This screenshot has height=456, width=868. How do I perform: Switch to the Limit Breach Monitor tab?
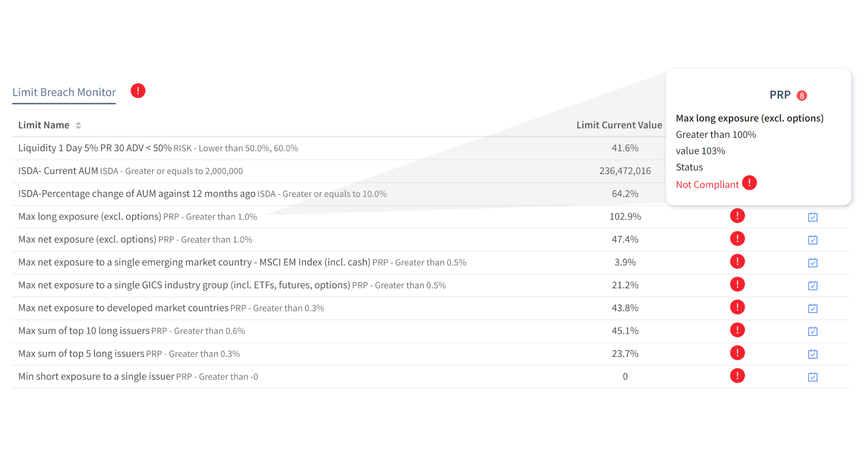click(x=64, y=92)
